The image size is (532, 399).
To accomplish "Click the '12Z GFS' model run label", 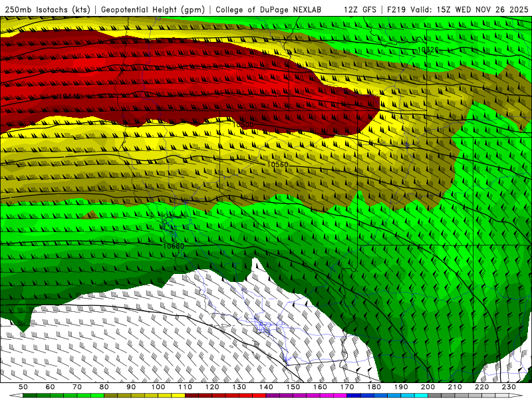I will (x=360, y=10).
